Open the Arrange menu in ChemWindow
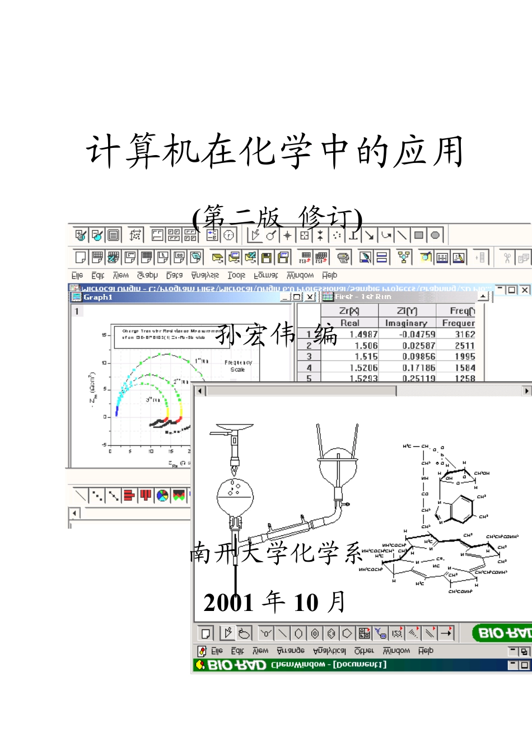Viewport: 532px width, 756px height. tap(291, 651)
